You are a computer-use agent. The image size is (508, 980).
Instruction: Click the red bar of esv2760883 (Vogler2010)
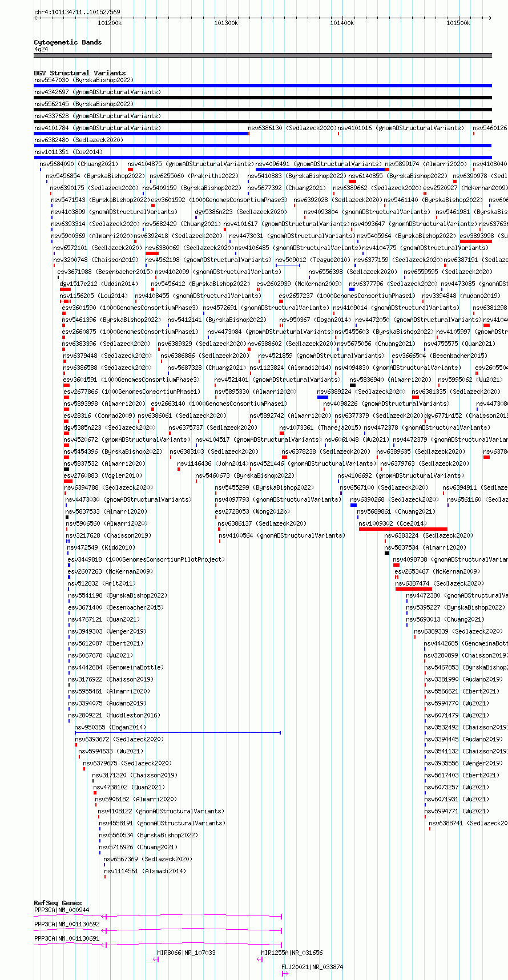(68, 481)
